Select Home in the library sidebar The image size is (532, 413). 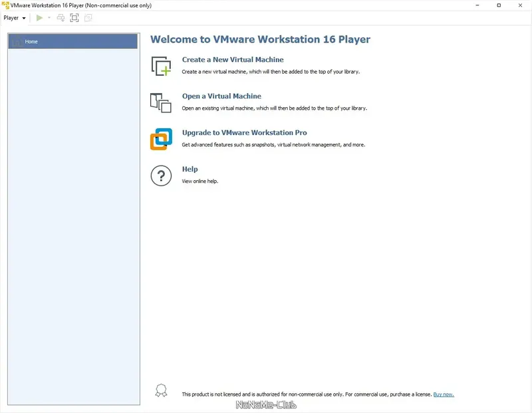point(72,41)
